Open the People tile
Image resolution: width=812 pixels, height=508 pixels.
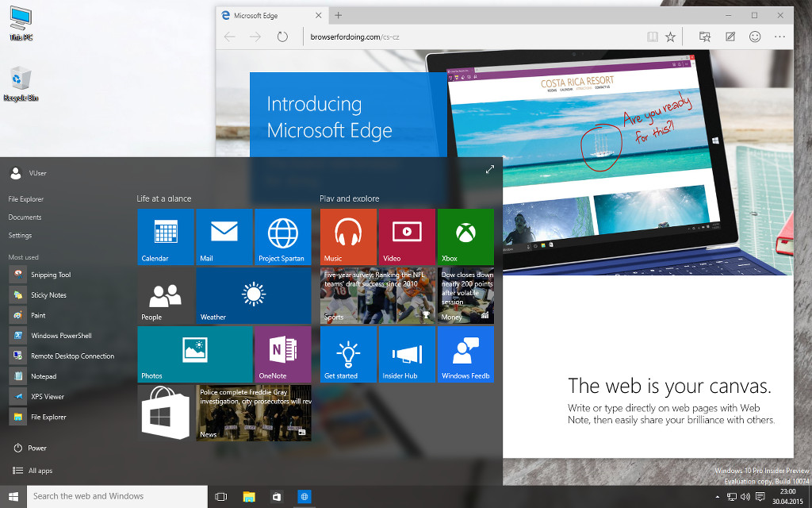[x=166, y=295]
